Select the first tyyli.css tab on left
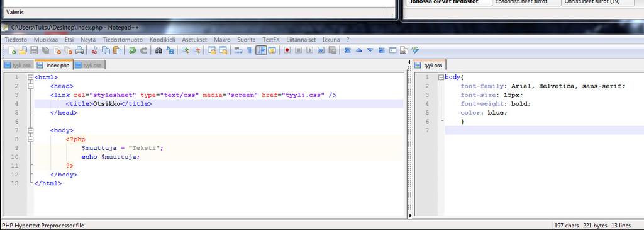The width and height of the screenshot is (644, 230). pos(18,66)
